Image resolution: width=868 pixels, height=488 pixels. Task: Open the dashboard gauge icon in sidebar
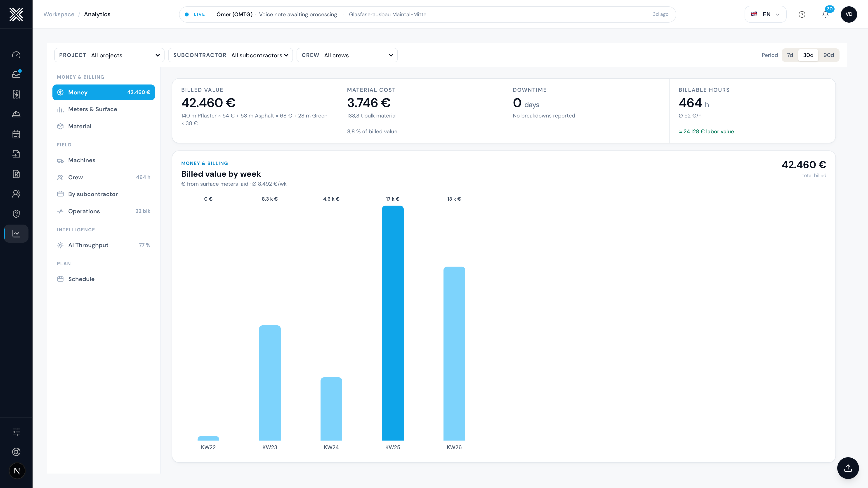coord(16,54)
